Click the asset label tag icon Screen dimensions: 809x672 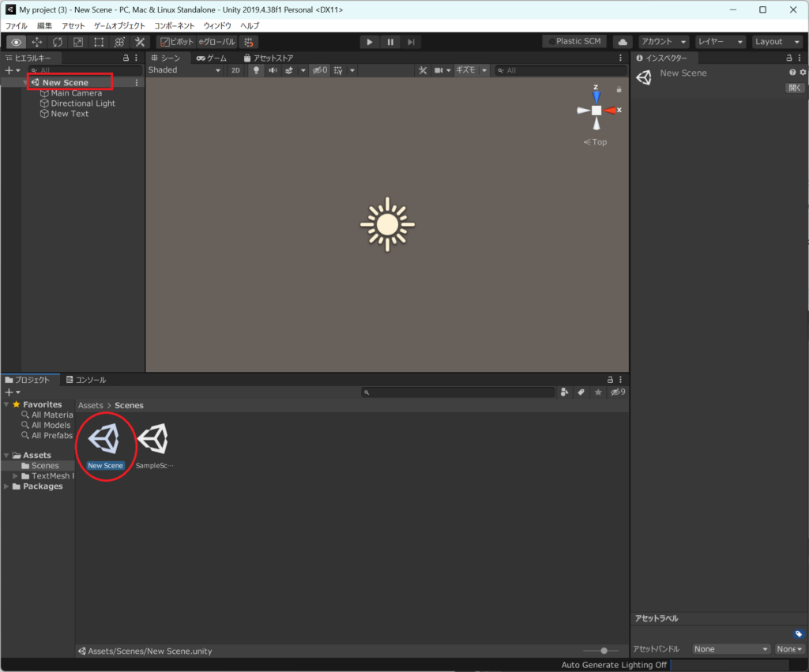[x=798, y=634]
